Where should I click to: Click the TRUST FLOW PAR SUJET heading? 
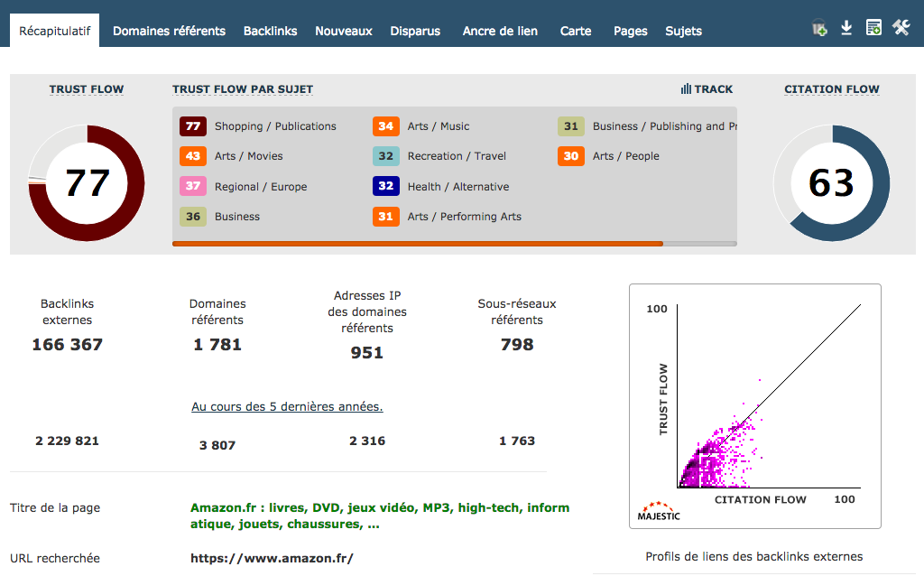243,89
